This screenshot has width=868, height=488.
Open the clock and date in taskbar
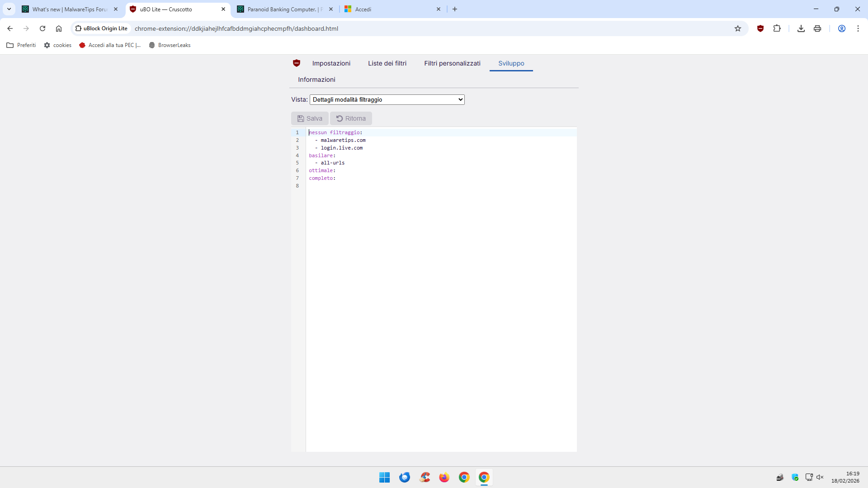click(845, 477)
